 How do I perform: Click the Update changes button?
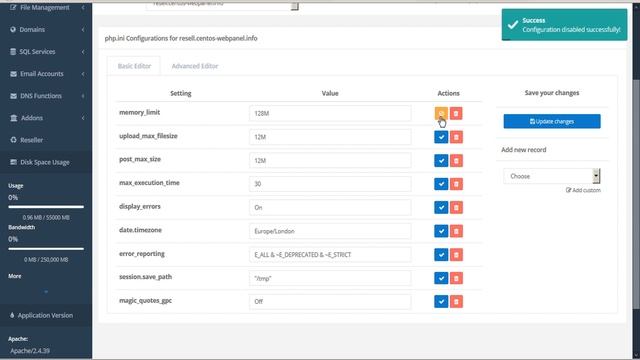pyautogui.click(x=552, y=121)
